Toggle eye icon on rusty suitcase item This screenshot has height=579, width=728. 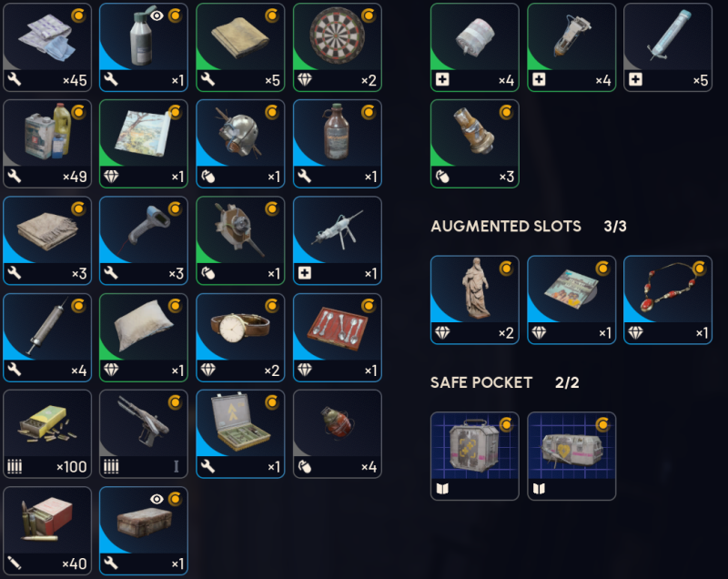point(157,499)
